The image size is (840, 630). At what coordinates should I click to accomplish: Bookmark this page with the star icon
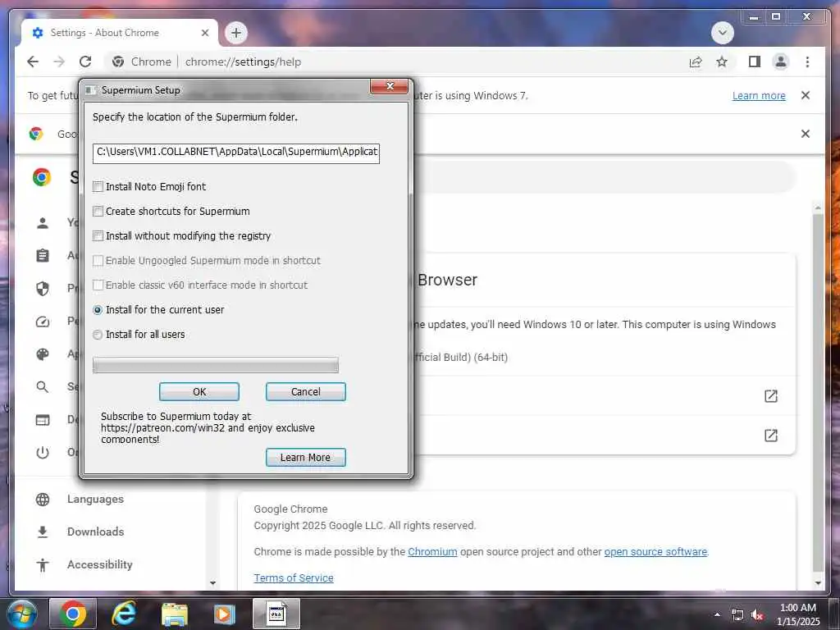click(722, 62)
